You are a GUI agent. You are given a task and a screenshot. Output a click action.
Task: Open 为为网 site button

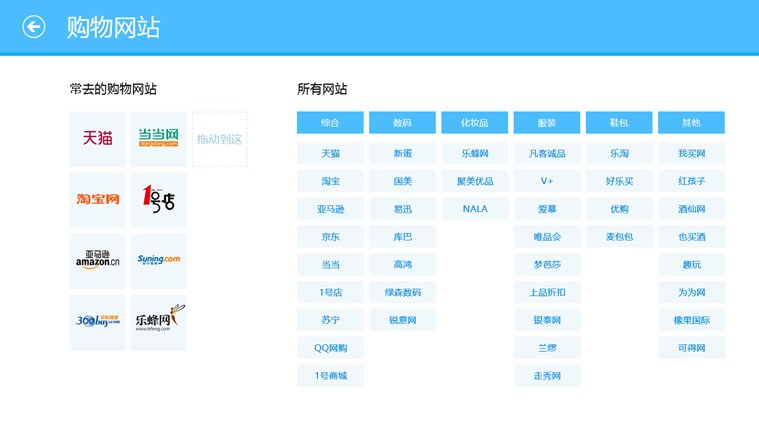[691, 292]
